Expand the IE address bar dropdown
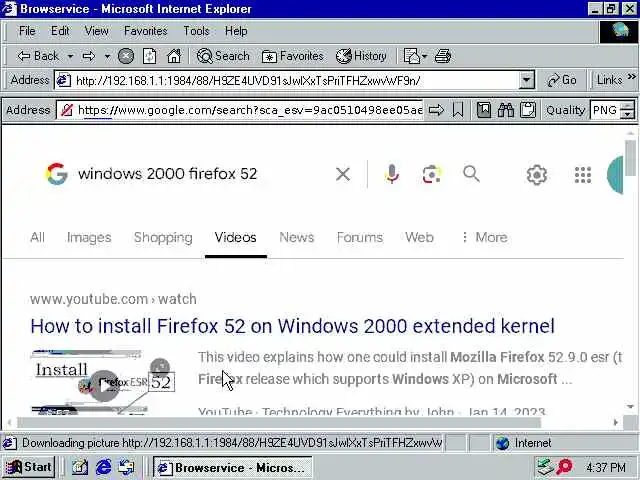 [x=527, y=80]
